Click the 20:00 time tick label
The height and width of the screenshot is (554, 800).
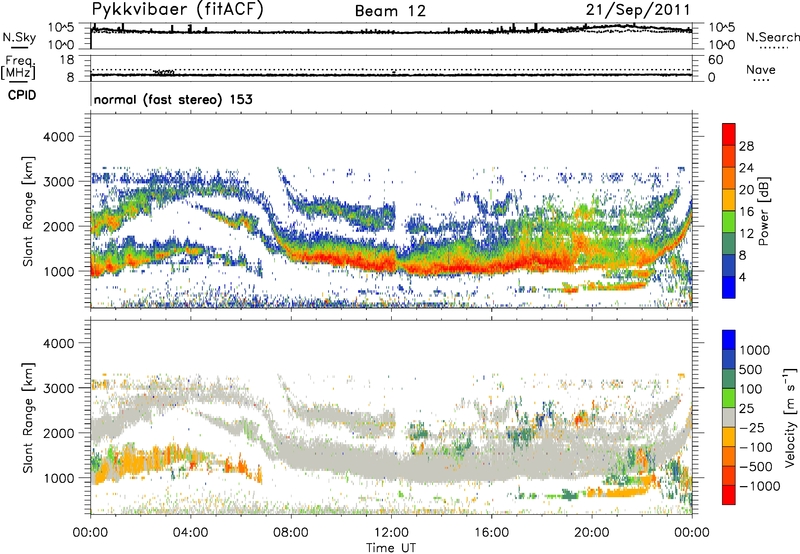[x=591, y=533]
